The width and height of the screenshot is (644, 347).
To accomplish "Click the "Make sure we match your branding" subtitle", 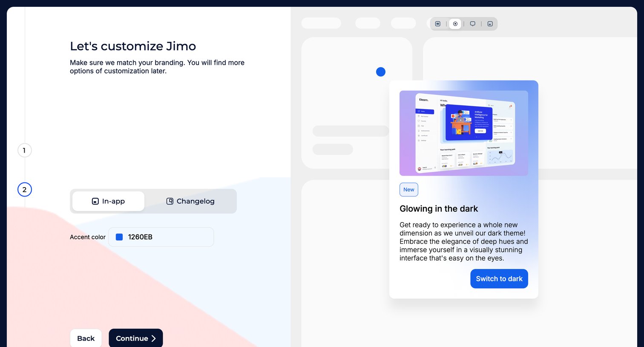I will pyautogui.click(x=157, y=67).
